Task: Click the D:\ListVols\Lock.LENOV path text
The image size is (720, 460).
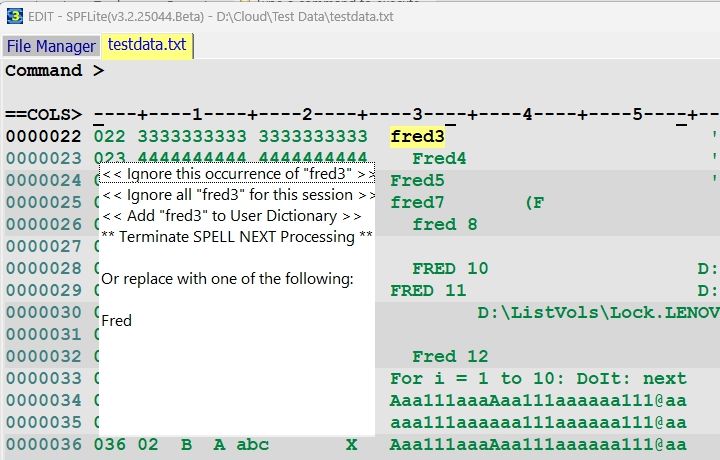Action: pyautogui.click(x=598, y=313)
